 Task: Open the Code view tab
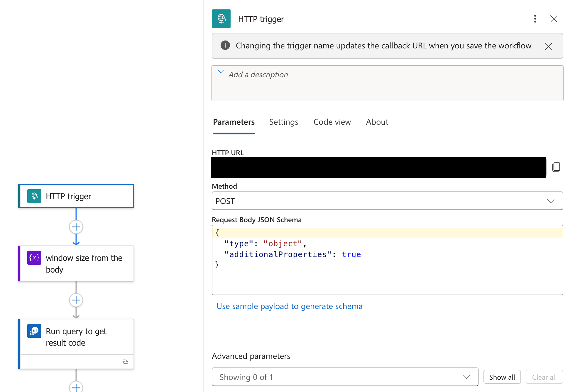click(x=332, y=122)
